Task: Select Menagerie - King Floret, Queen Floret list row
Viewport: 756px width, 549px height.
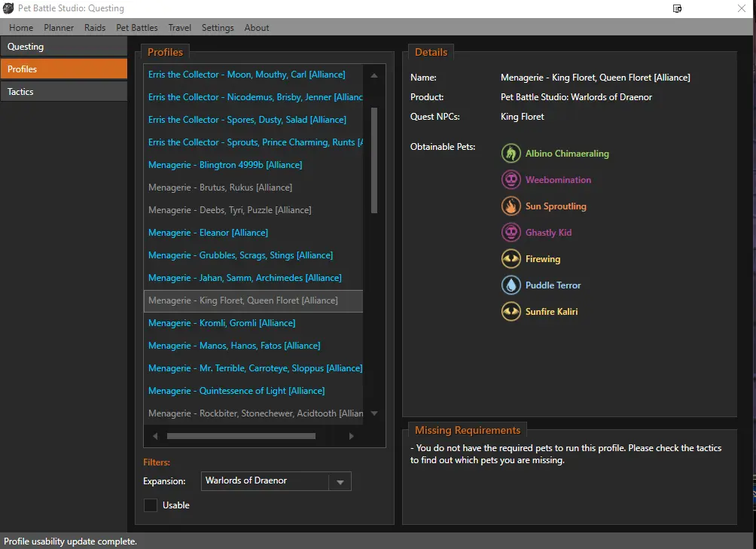Action: 253,300
